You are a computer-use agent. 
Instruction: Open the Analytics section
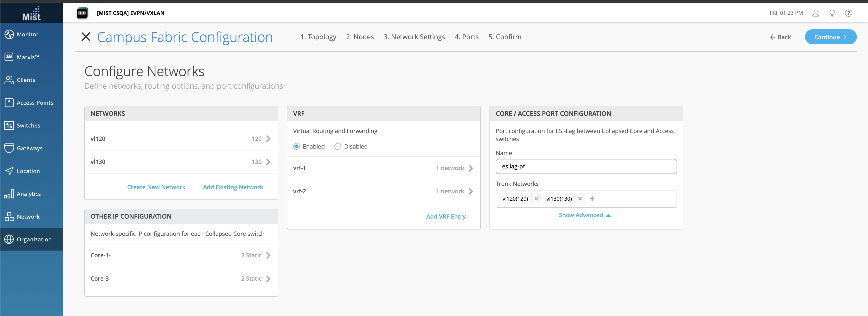click(x=29, y=194)
